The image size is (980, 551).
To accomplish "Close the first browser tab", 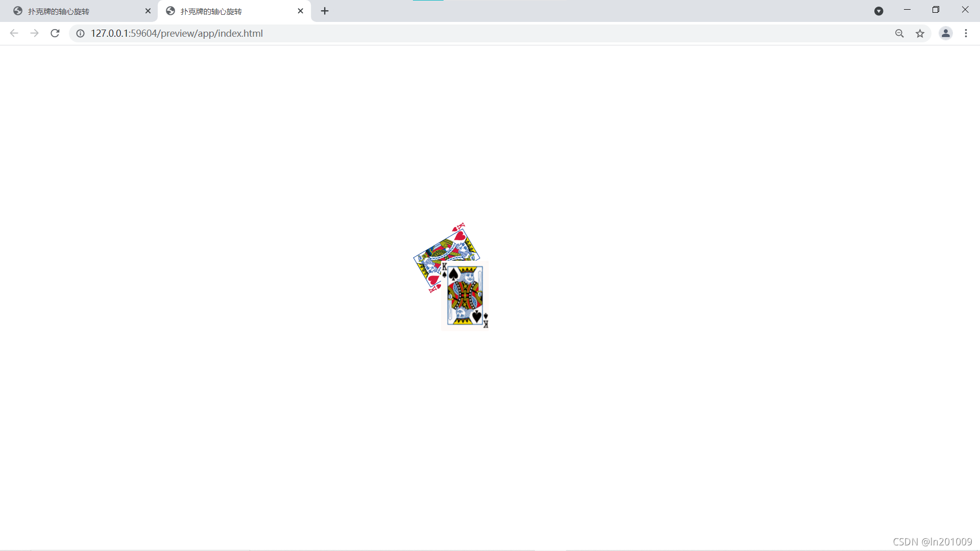I will tap(148, 11).
